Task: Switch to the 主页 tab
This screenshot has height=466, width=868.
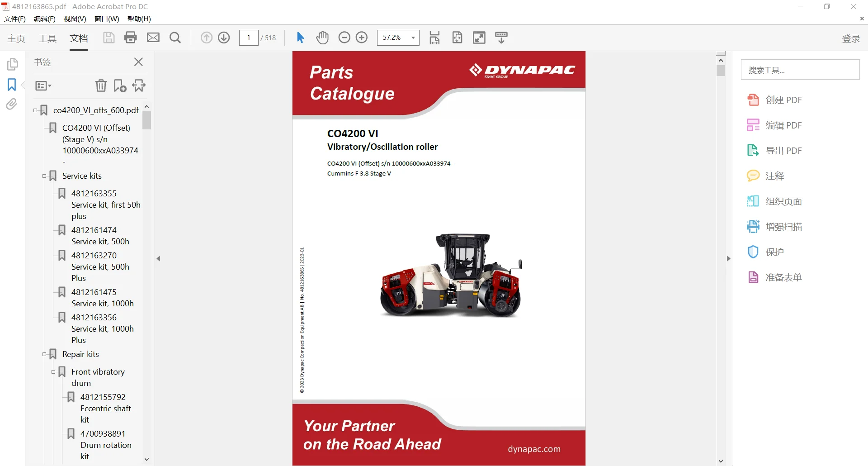Action: [16, 38]
